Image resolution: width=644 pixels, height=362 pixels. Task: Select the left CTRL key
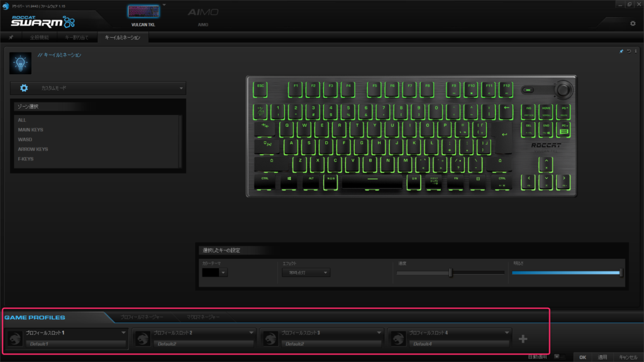(x=265, y=182)
